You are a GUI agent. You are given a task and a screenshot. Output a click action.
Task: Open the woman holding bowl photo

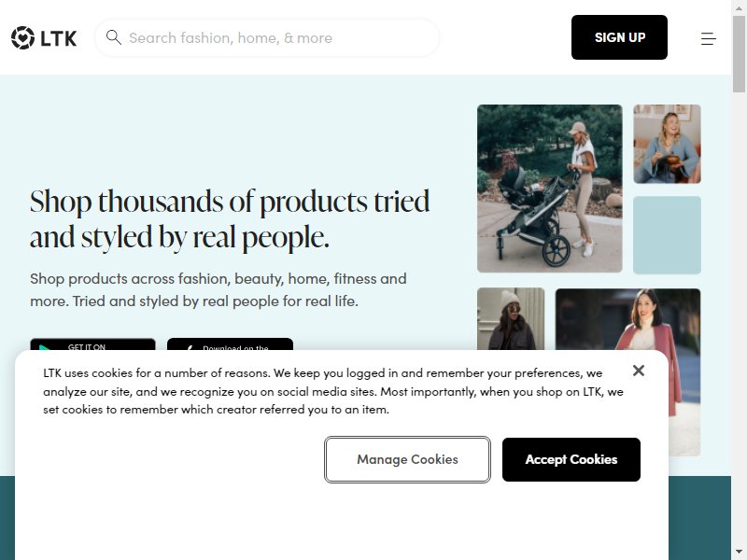pyautogui.click(x=667, y=144)
